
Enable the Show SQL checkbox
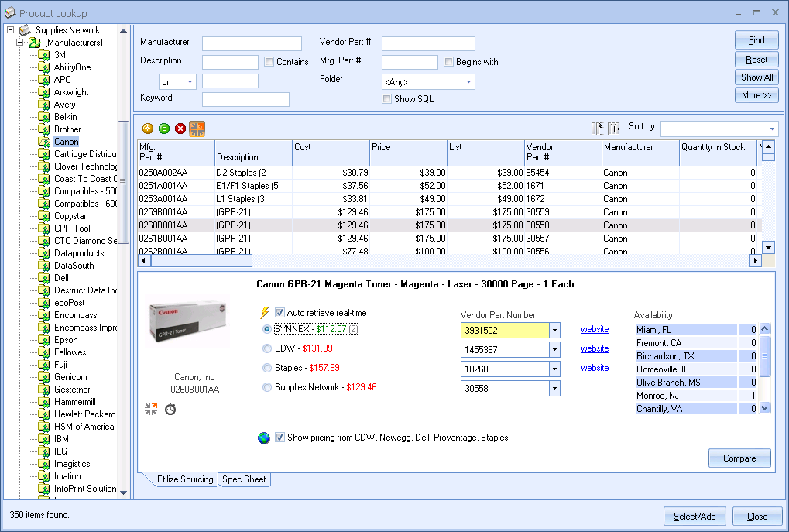pos(387,99)
